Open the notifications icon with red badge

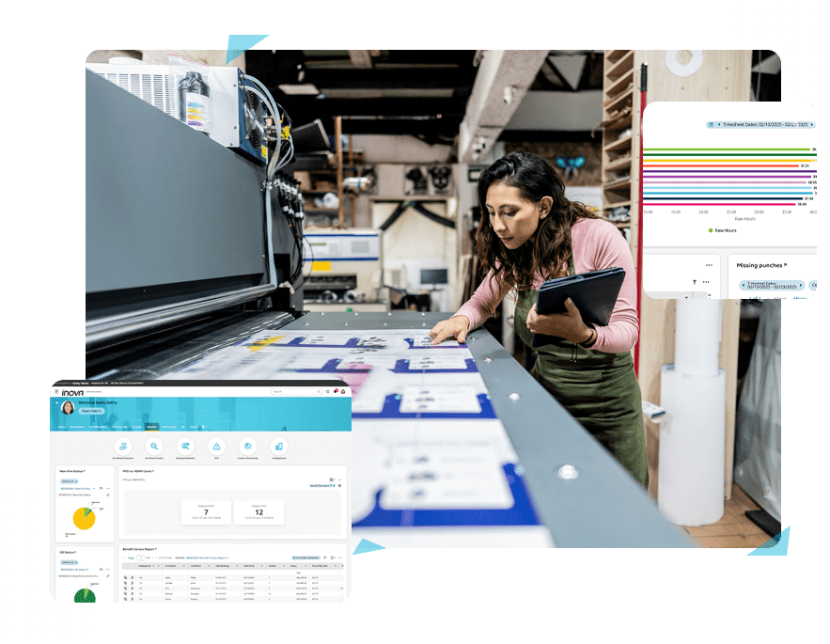point(336,391)
